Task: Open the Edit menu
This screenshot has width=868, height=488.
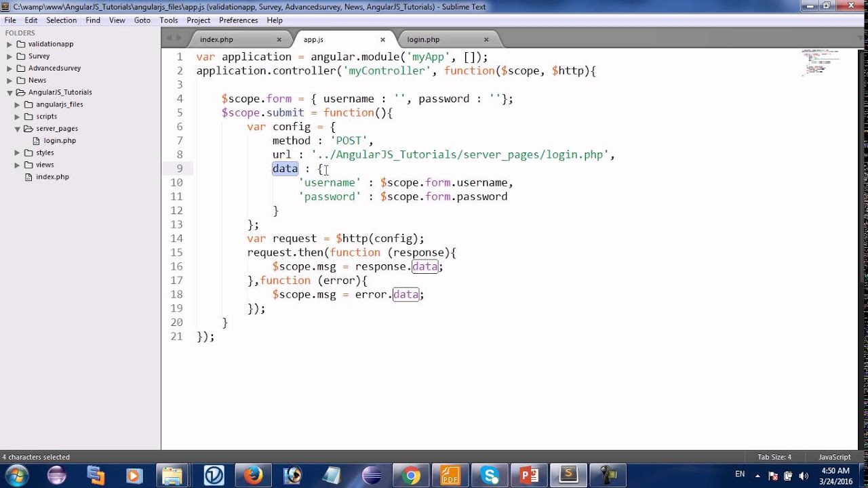Action: click(x=31, y=20)
